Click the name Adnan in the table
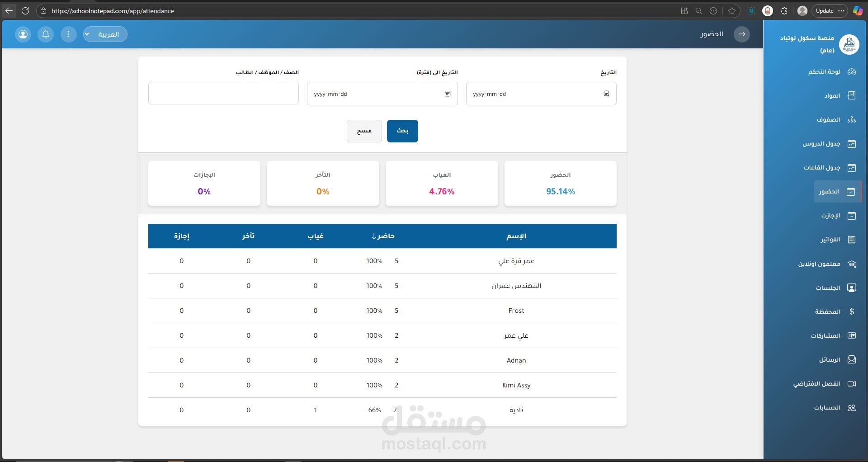The image size is (868, 462). pyautogui.click(x=516, y=360)
